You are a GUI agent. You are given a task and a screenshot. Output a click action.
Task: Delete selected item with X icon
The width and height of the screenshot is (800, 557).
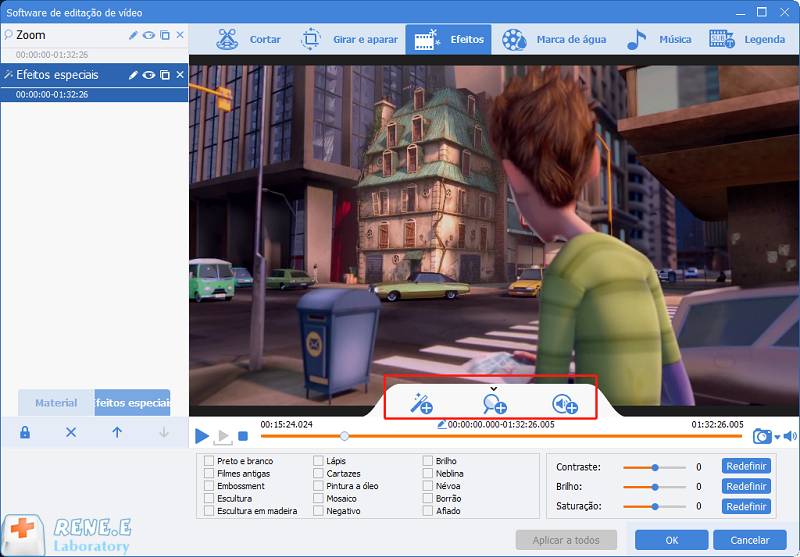(x=71, y=433)
